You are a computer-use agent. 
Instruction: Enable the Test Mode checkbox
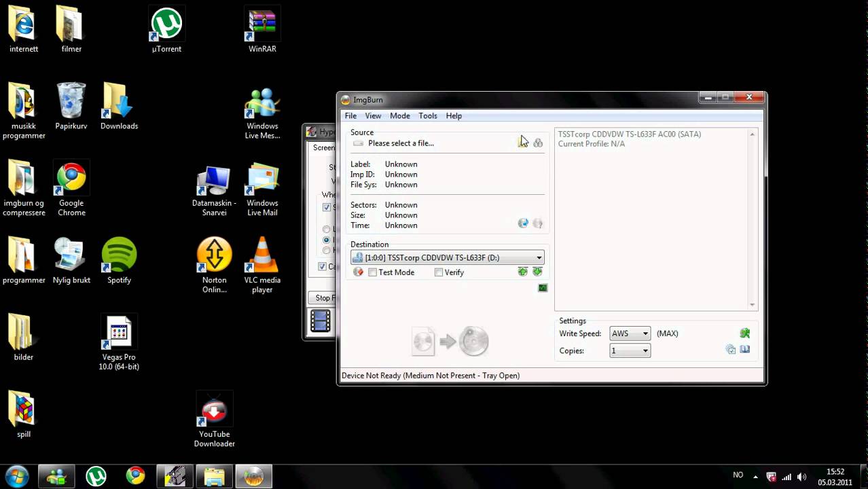pyautogui.click(x=372, y=272)
